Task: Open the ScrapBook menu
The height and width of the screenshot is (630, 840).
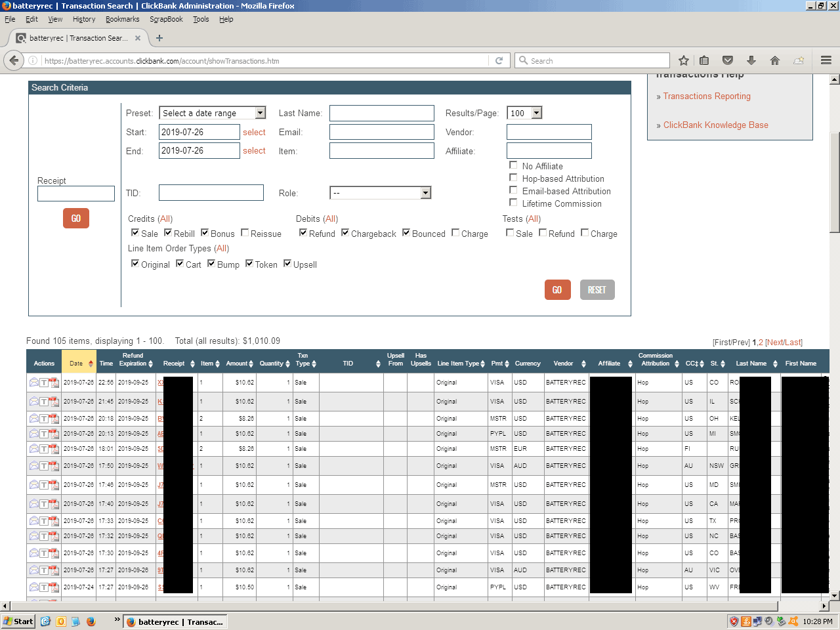Action: [x=166, y=19]
